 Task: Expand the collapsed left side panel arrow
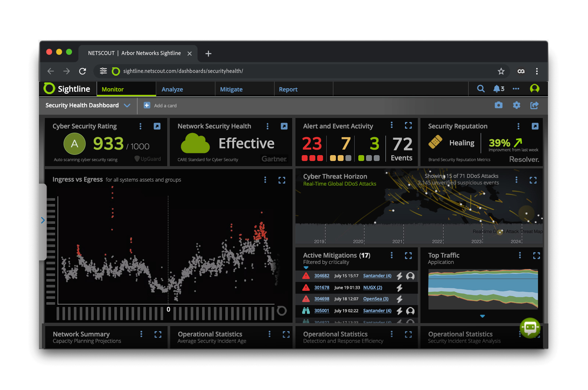43,220
